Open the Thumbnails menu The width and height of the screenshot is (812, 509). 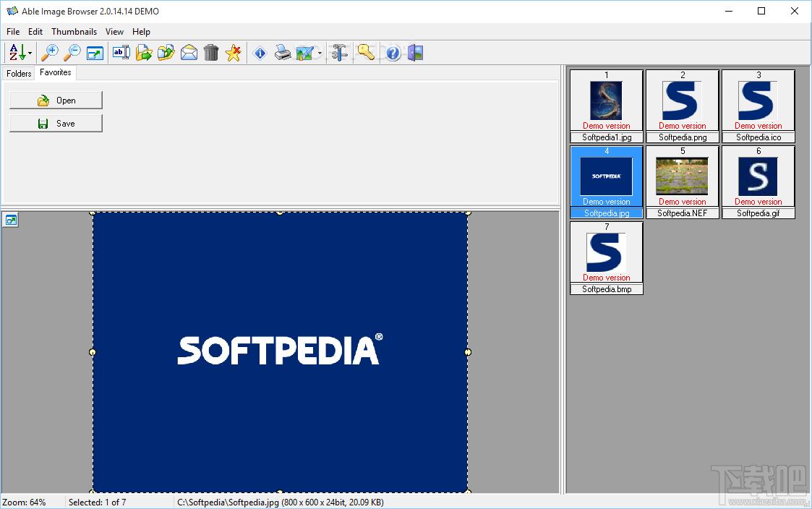[x=74, y=32]
